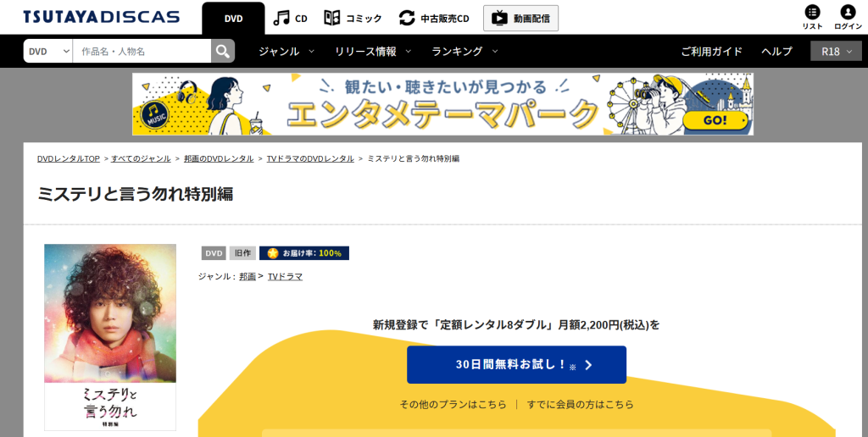868x437 pixels.
Task: Open the 中古販売CD tab
Action: (434, 19)
